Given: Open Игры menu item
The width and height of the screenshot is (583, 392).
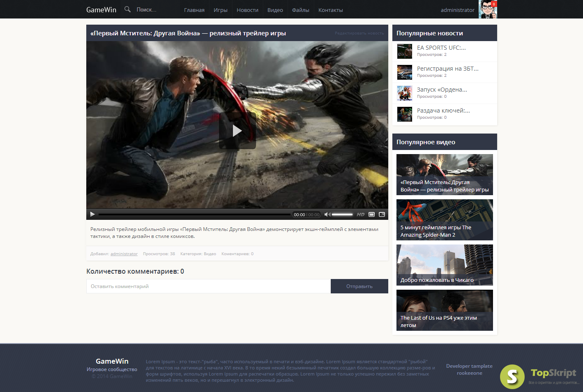Looking at the screenshot, I should tap(221, 10).
